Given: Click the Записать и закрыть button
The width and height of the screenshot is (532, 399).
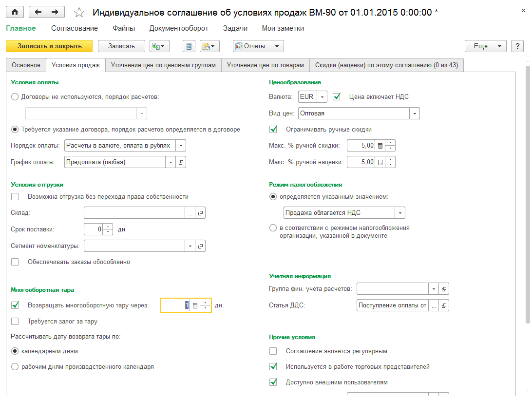Looking at the screenshot, I should coord(49,46).
